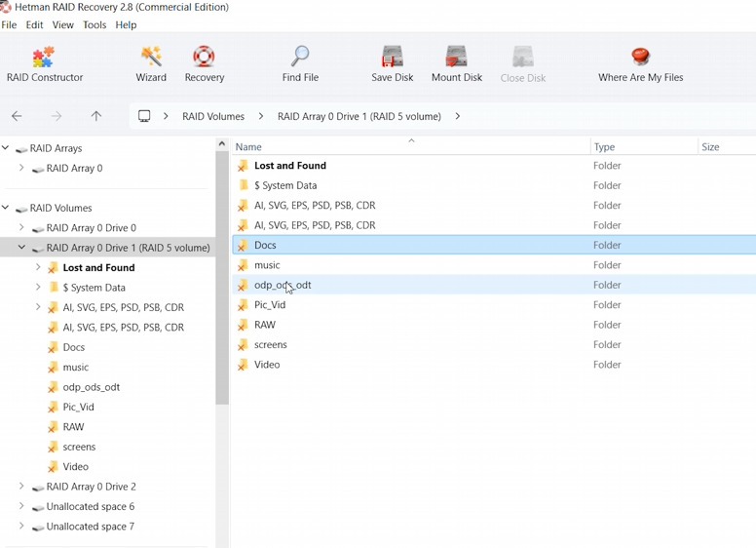
Task: Open the View menu
Action: tap(62, 24)
